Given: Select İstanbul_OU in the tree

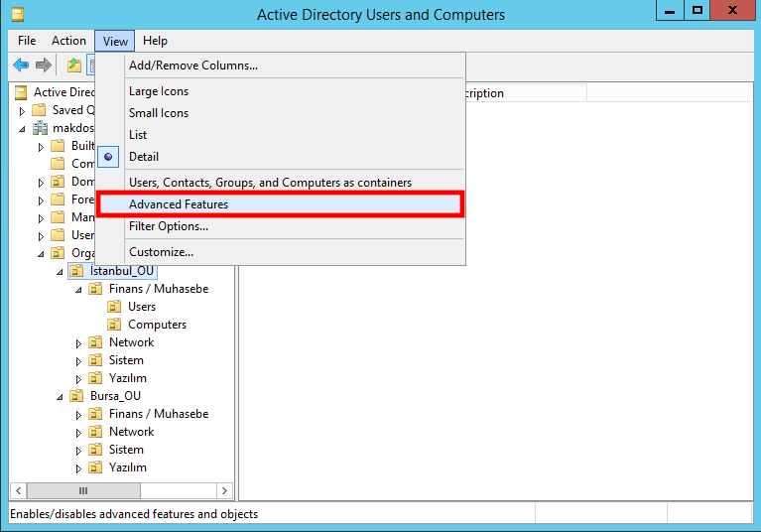Looking at the screenshot, I should [122, 271].
